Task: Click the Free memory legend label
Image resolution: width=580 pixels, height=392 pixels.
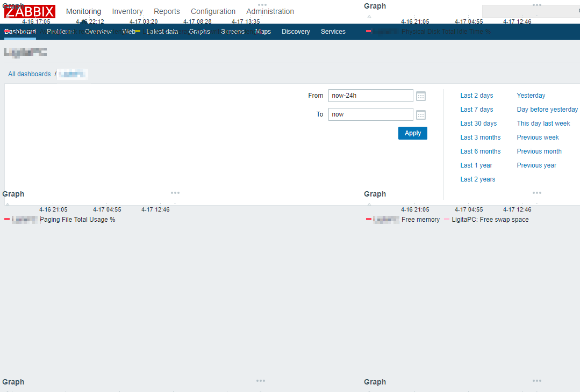Action: pyautogui.click(x=420, y=220)
